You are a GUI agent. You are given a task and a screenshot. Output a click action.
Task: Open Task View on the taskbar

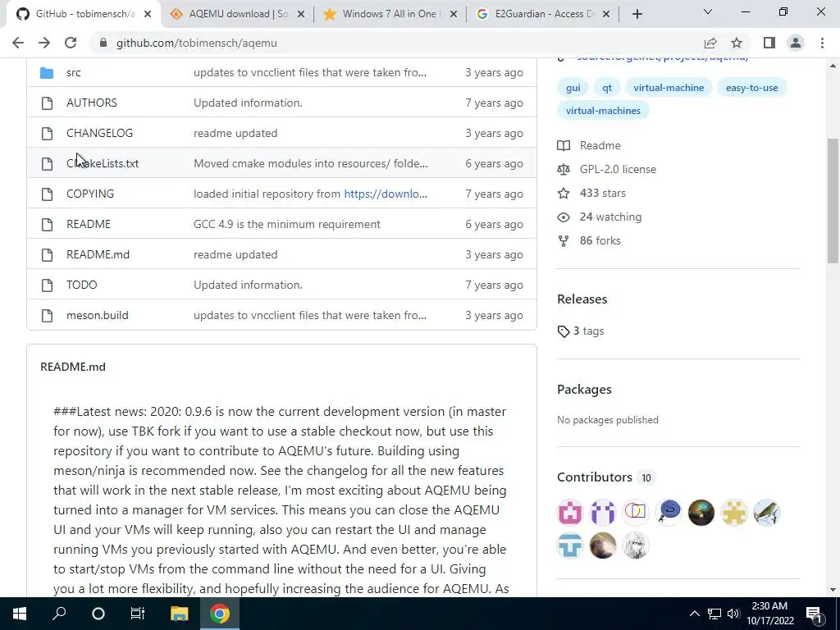[138, 614]
